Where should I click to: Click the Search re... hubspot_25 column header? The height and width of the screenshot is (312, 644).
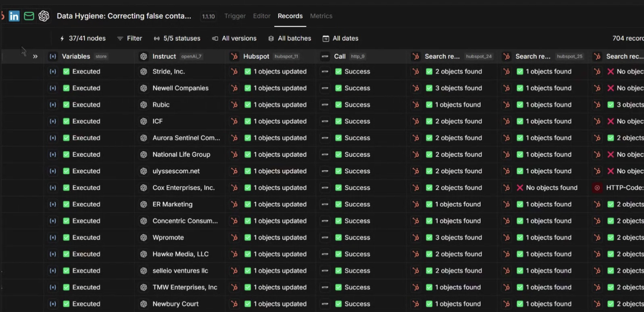pyautogui.click(x=543, y=57)
